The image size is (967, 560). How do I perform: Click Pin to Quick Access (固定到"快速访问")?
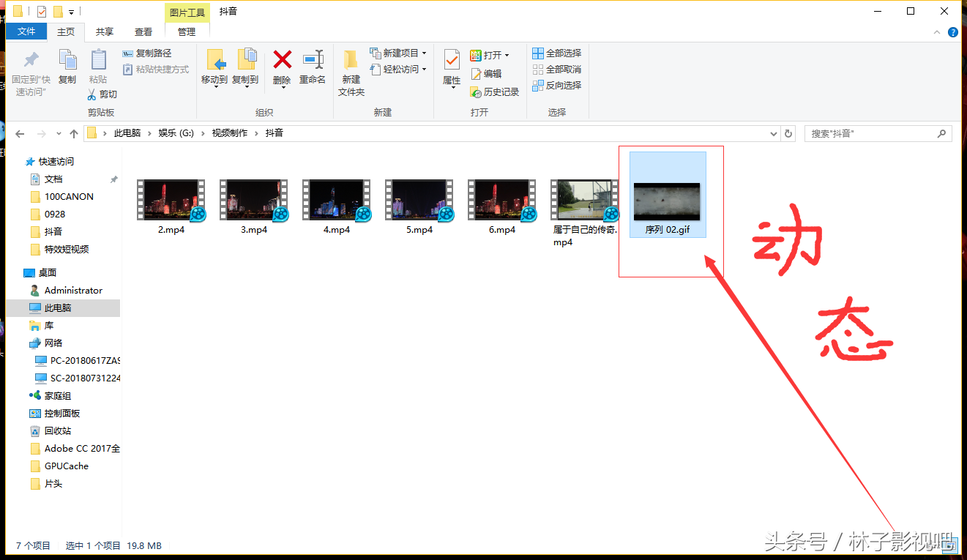tap(31, 73)
